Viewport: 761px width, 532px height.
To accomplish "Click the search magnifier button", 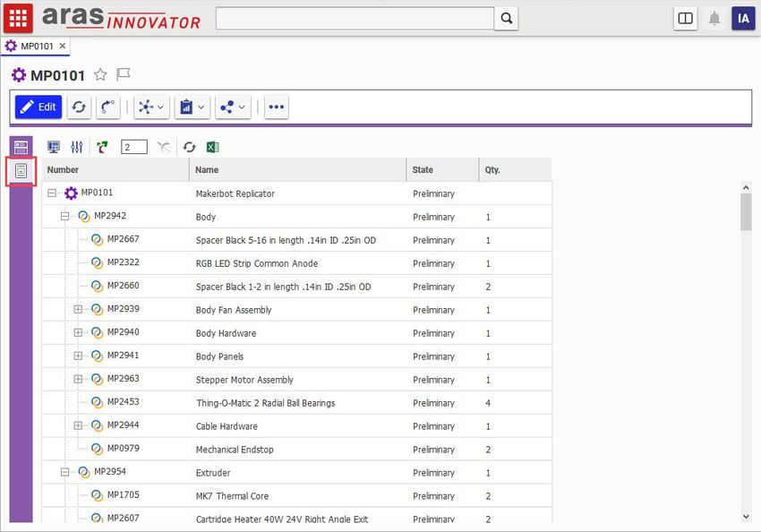I will tap(506, 19).
